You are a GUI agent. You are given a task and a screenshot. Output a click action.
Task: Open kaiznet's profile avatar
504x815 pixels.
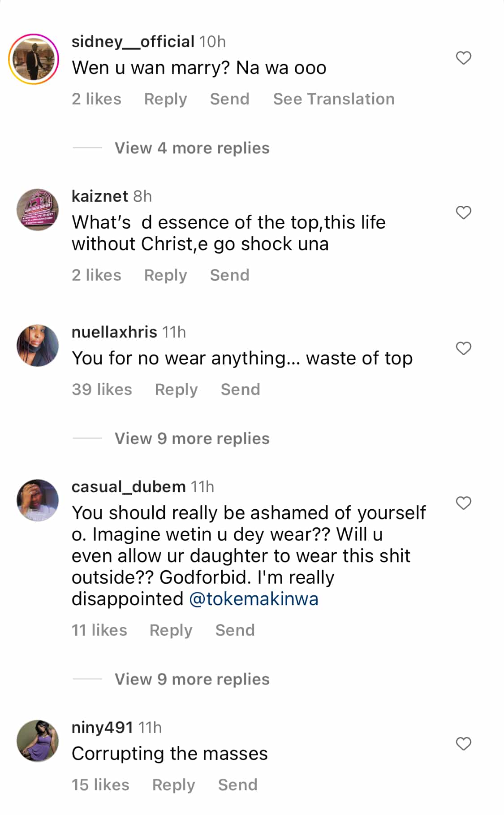[38, 210]
